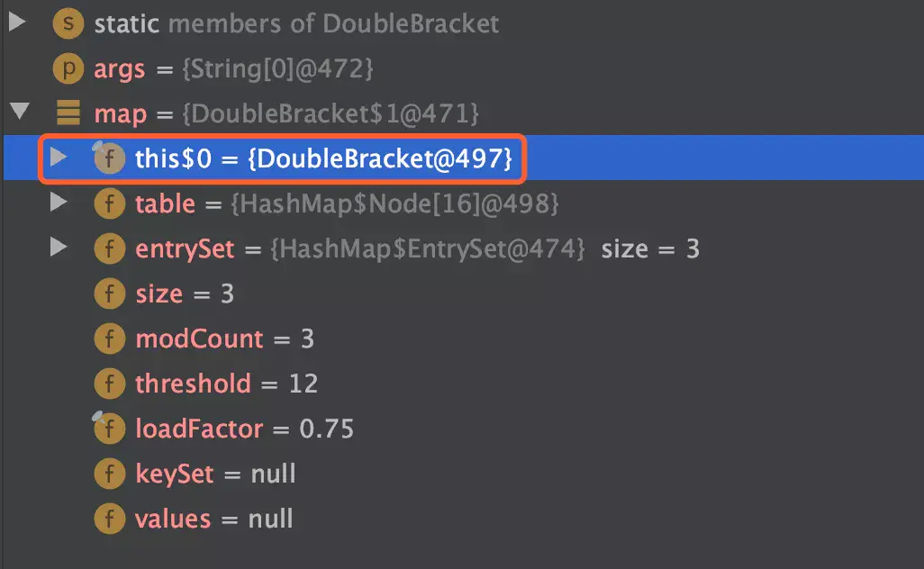This screenshot has height=569, width=924.
Task: Expand the entrySet node
Action: [x=59, y=248]
